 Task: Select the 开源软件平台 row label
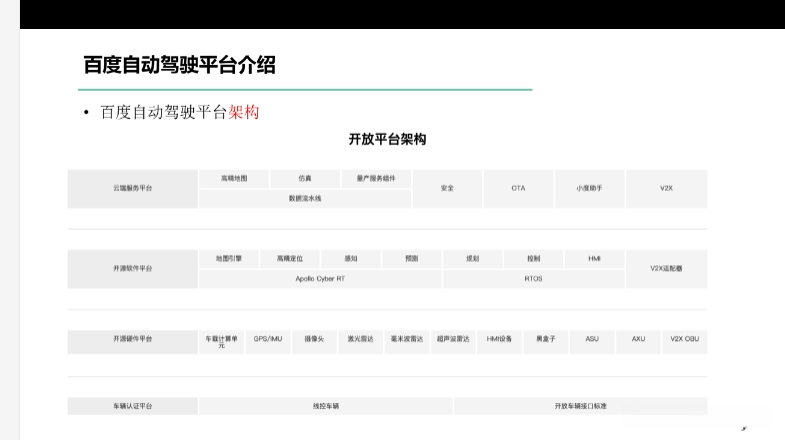pyautogui.click(x=133, y=269)
